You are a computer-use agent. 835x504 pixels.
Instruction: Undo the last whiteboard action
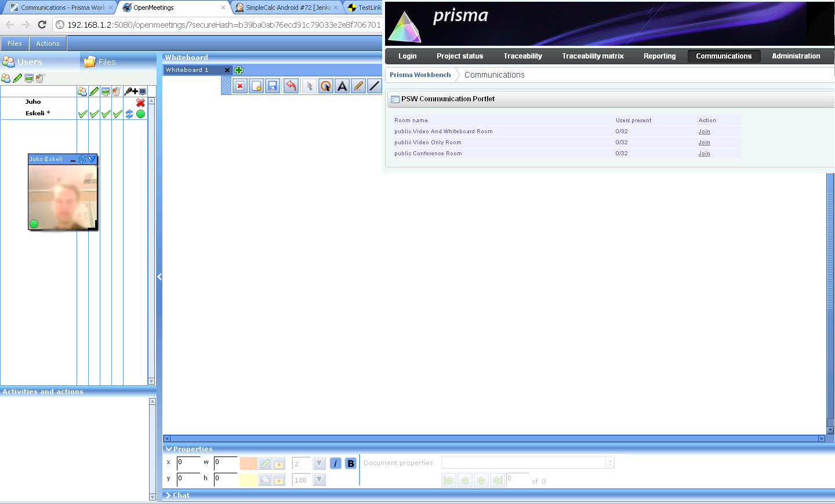pos(291,85)
